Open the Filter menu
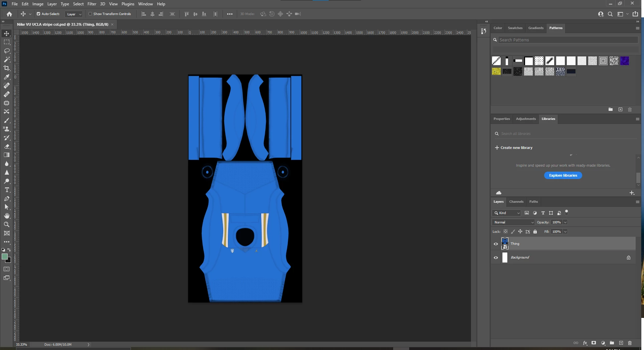The height and width of the screenshot is (350, 644). tap(92, 4)
